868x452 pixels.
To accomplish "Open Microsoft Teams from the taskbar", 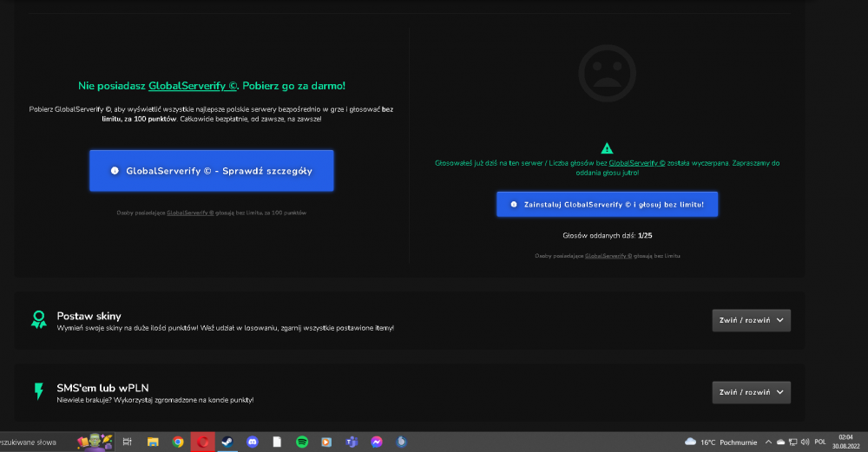I will pyautogui.click(x=352, y=442).
